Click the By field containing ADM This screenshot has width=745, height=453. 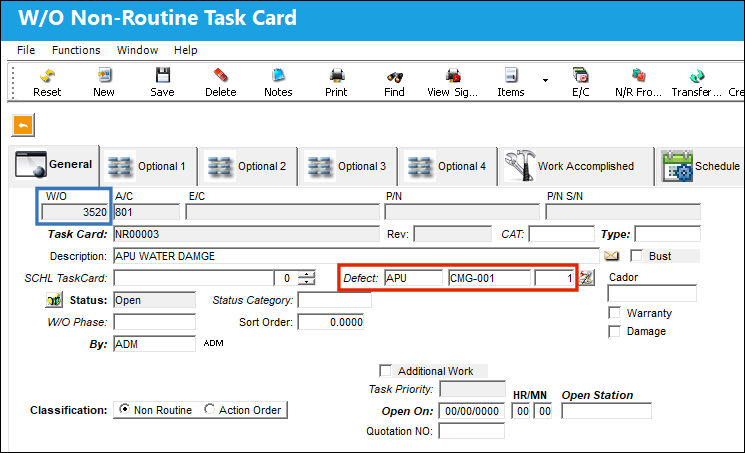pos(154,344)
